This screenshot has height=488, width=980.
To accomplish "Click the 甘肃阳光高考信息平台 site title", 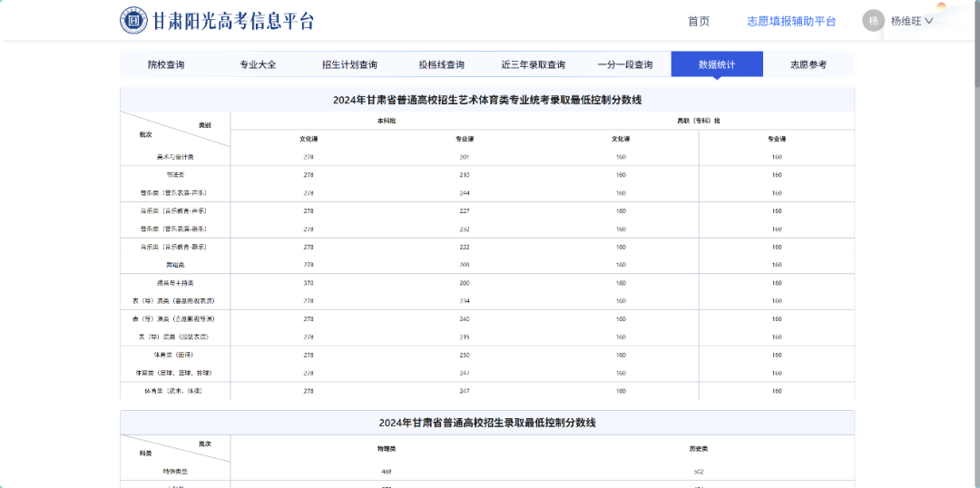I will click(233, 21).
